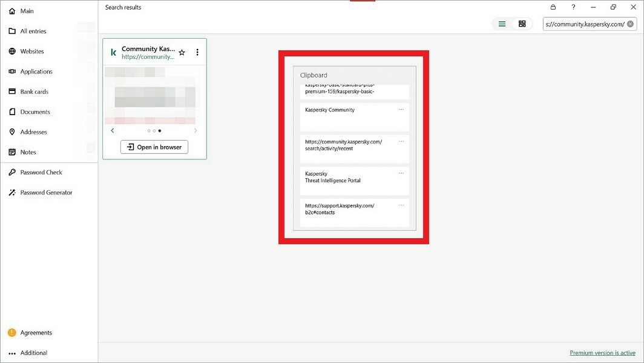644x363 pixels.
Task: Open Community Kaspersky entry options menu
Action: pos(197,52)
